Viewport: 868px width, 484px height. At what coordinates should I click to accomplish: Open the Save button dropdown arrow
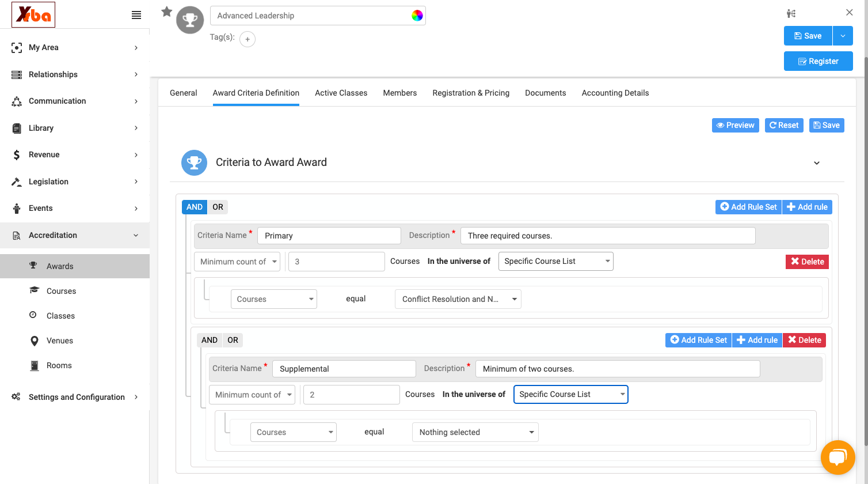click(843, 36)
